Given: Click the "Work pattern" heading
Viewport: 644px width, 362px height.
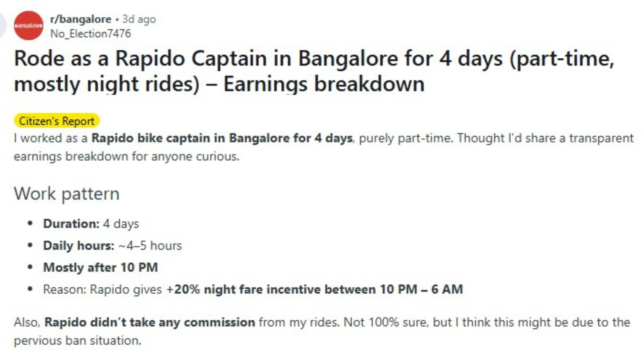Looking at the screenshot, I should (x=66, y=194).
